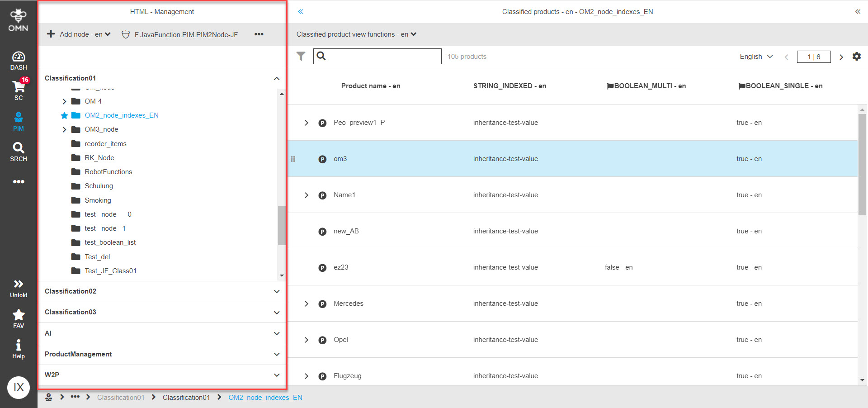The width and height of the screenshot is (868, 408).
Task: Select Classification01 in the breadcrumb
Action: tap(186, 397)
